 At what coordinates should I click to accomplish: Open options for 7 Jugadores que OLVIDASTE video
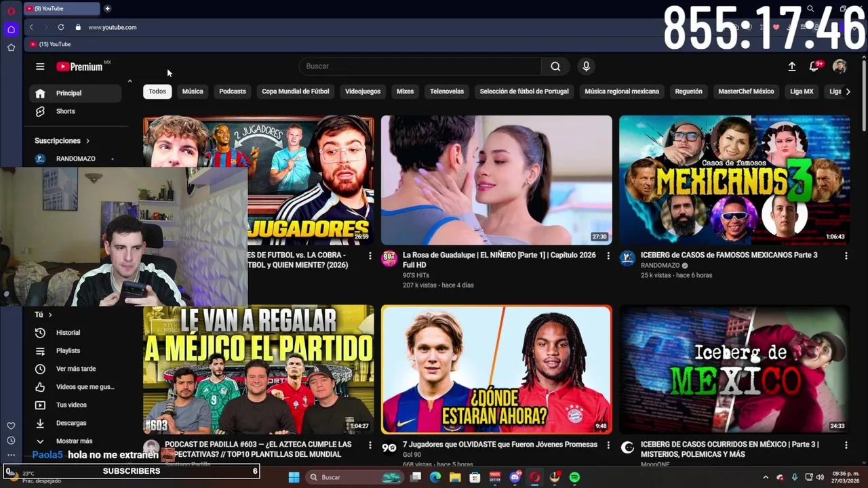pos(608,445)
